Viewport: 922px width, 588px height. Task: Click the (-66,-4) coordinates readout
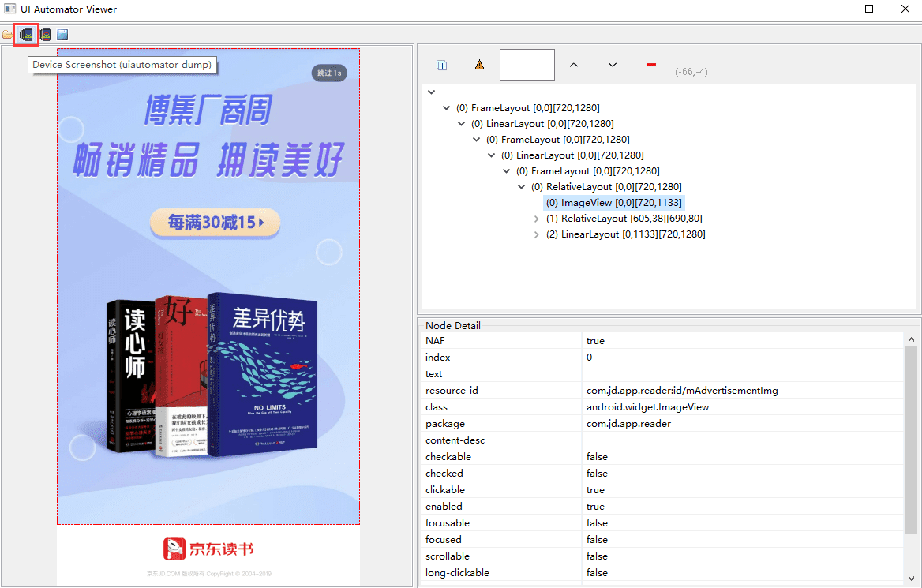(691, 72)
